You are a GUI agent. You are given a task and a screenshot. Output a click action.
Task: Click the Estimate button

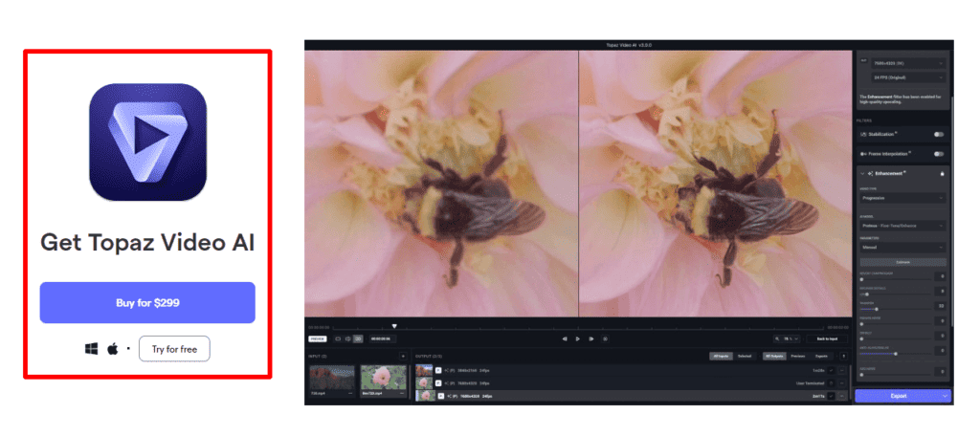(903, 262)
